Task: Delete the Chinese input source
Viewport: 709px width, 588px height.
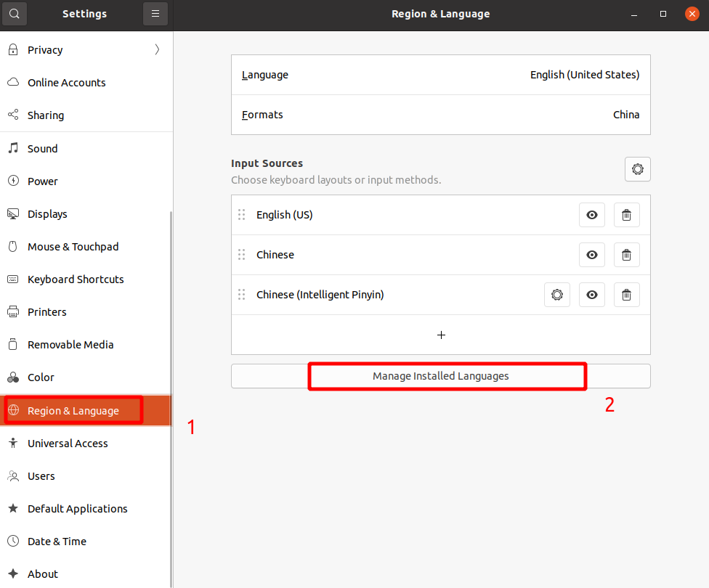Action: (x=626, y=255)
